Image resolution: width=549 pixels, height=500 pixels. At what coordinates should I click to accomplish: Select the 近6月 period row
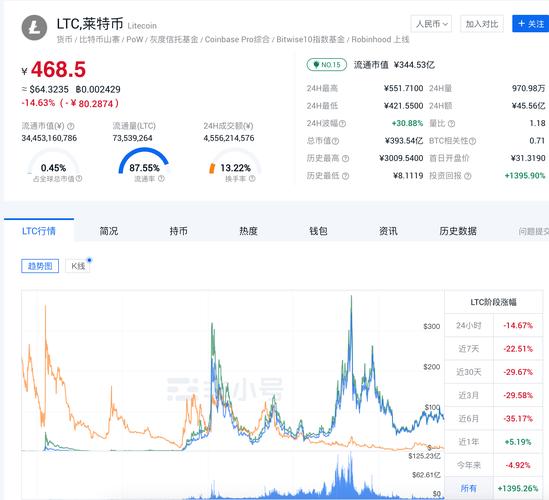pyautogui.click(x=494, y=418)
